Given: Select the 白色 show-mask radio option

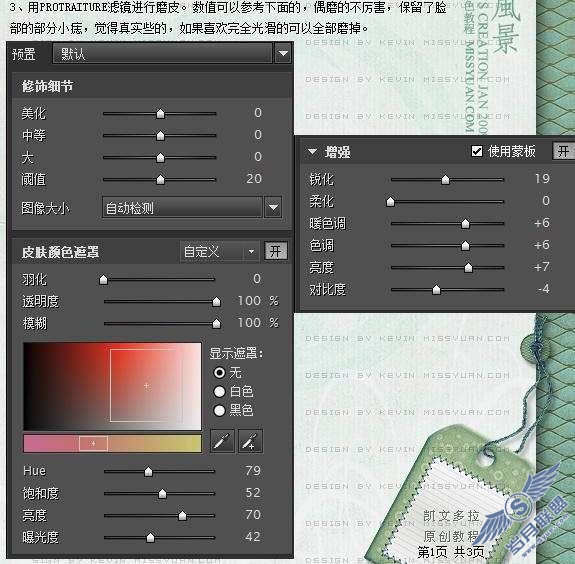Looking at the screenshot, I should tap(219, 392).
